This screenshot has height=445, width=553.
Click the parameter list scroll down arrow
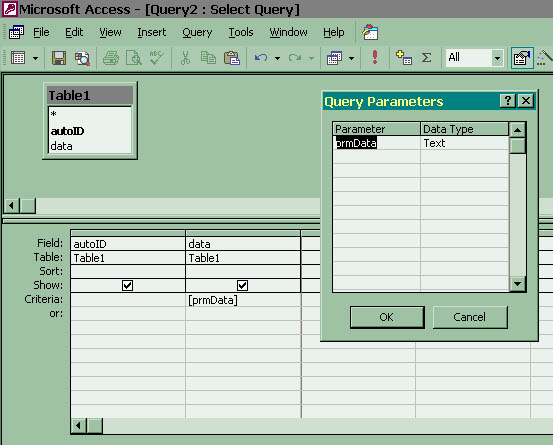(x=517, y=284)
